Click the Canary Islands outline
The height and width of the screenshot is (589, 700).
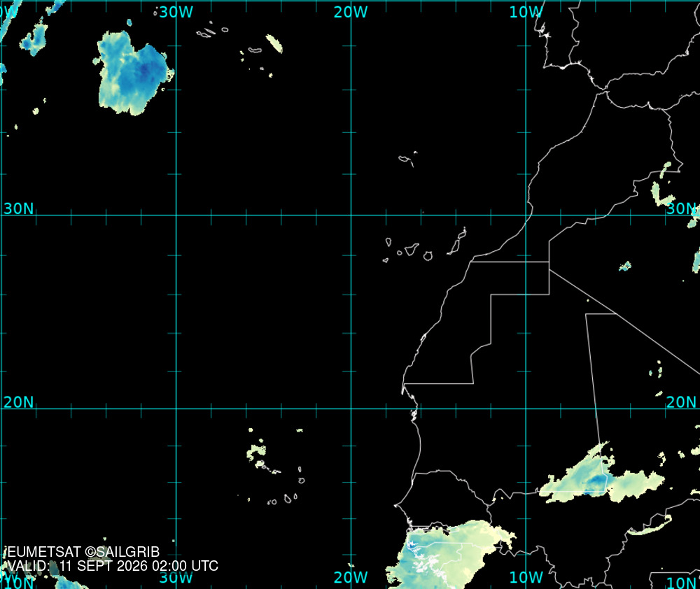click(x=424, y=246)
